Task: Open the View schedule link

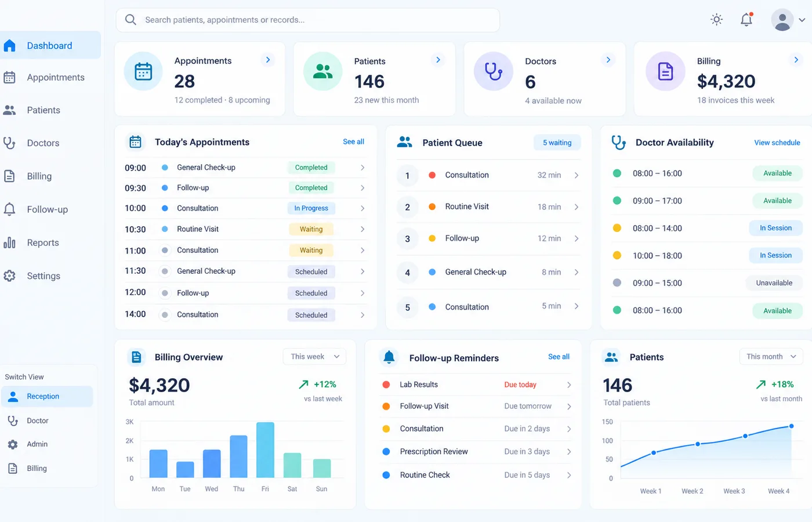Action: pos(777,143)
